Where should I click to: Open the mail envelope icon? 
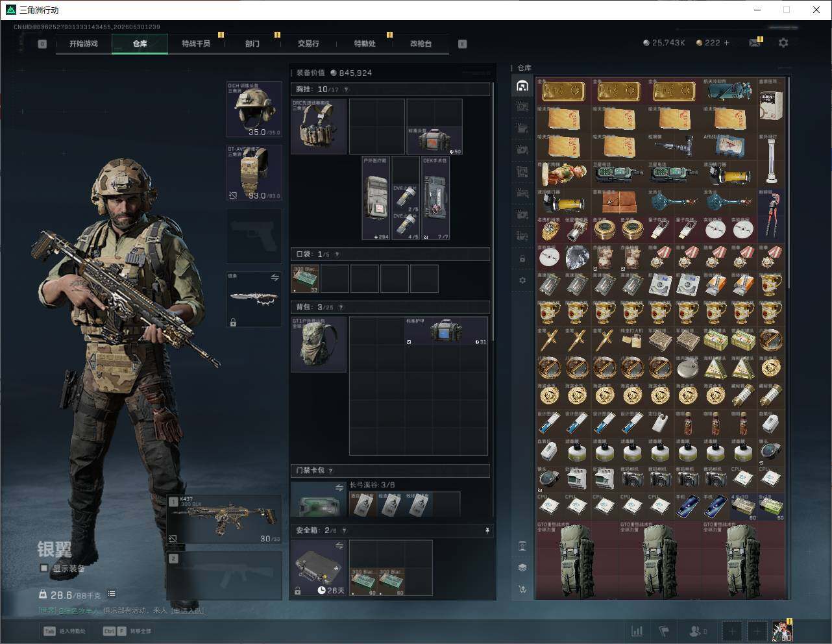755,42
